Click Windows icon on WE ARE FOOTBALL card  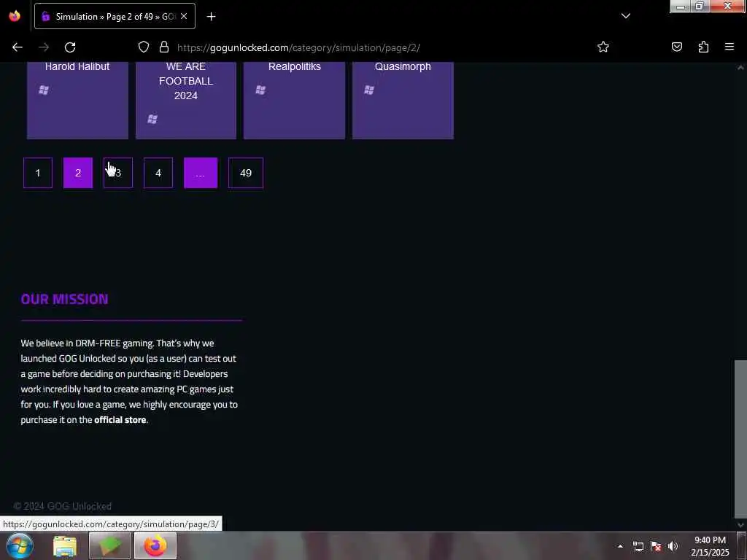tap(152, 119)
